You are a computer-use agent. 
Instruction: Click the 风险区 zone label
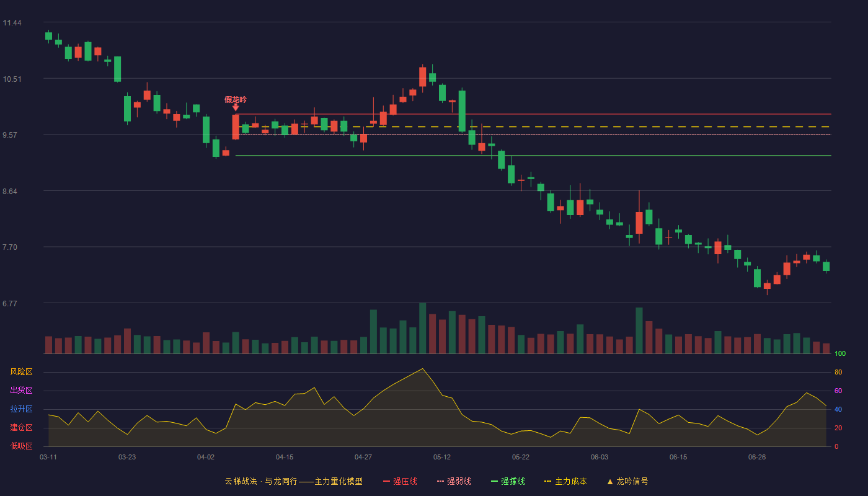point(21,372)
